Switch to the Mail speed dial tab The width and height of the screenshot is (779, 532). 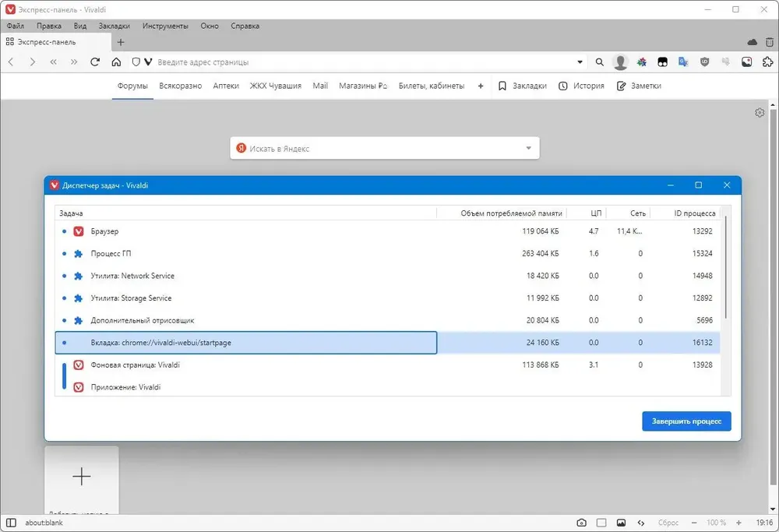click(320, 86)
